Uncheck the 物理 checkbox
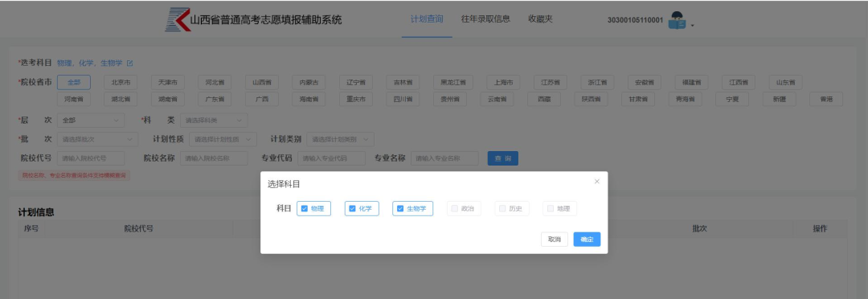The height and width of the screenshot is (299, 868). coord(305,209)
